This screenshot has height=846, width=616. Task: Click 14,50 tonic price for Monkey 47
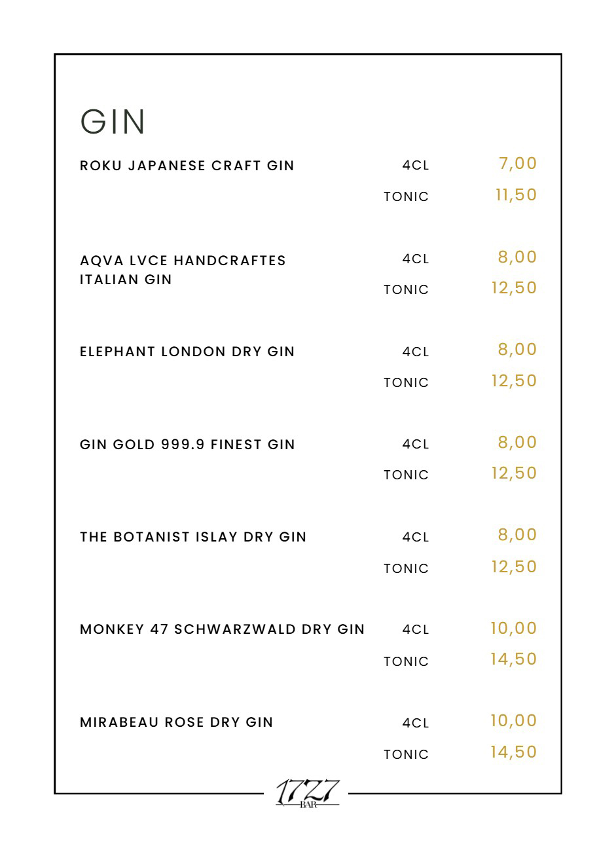point(513,659)
